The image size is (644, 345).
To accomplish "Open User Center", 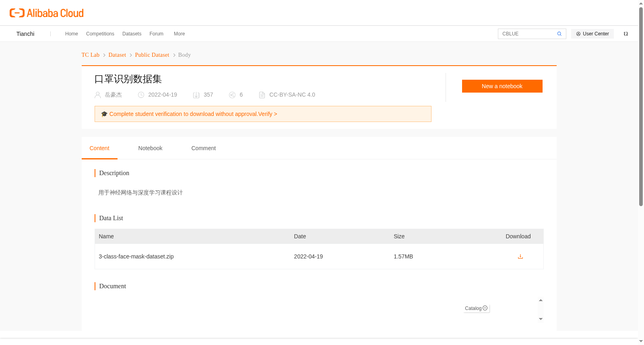I will pos(592,34).
